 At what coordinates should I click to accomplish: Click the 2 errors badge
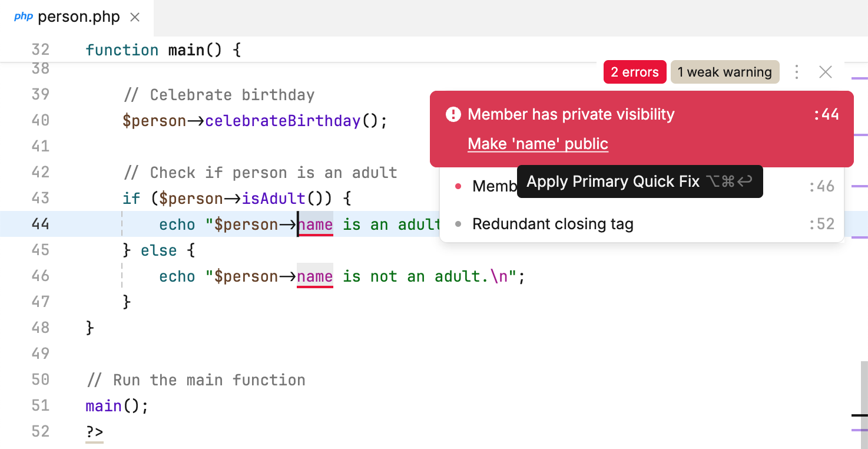click(x=634, y=72)
